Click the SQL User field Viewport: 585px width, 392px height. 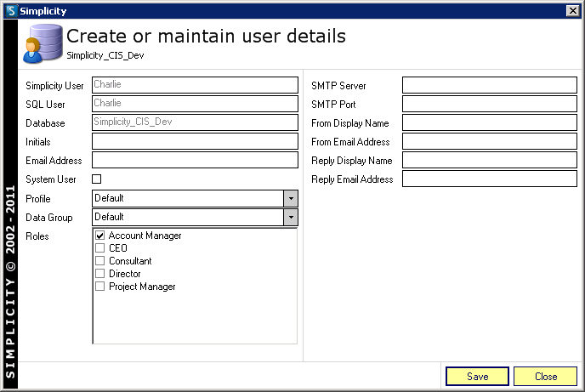(195, 104)
